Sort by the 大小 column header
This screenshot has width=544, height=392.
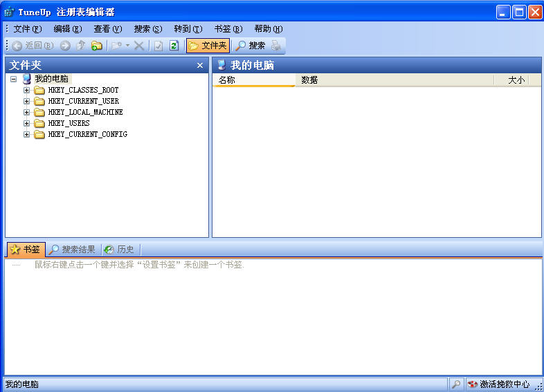click(511, 80)
